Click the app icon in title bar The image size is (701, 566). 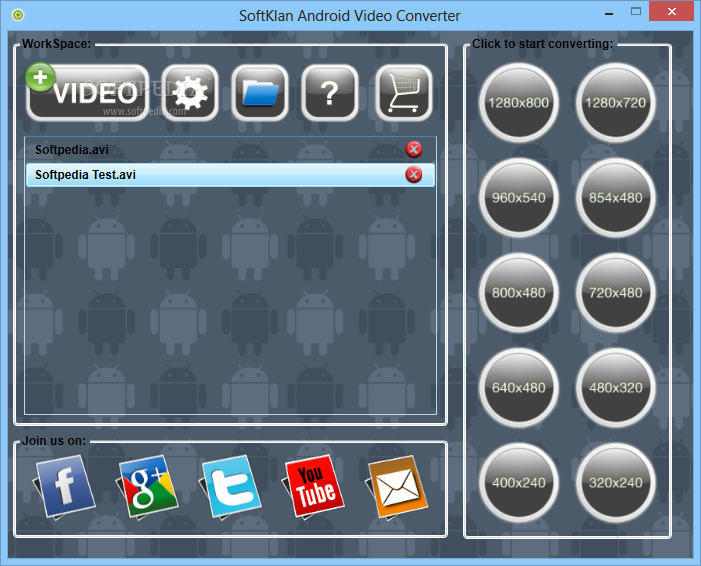[x=18, y=15]
